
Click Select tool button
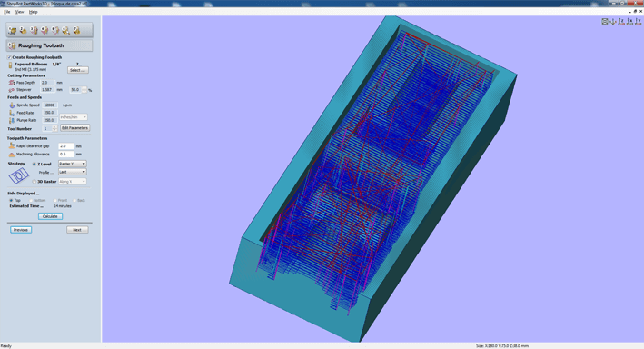77,70
